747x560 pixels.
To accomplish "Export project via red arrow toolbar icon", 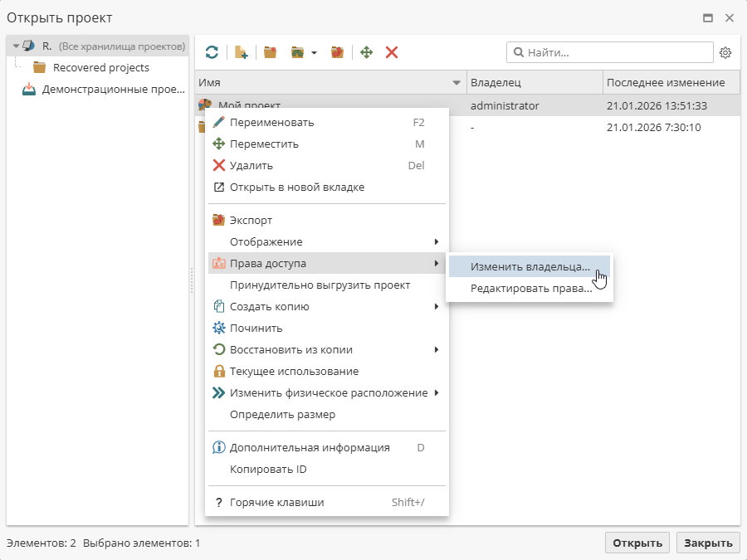I will tap(337, 52).
